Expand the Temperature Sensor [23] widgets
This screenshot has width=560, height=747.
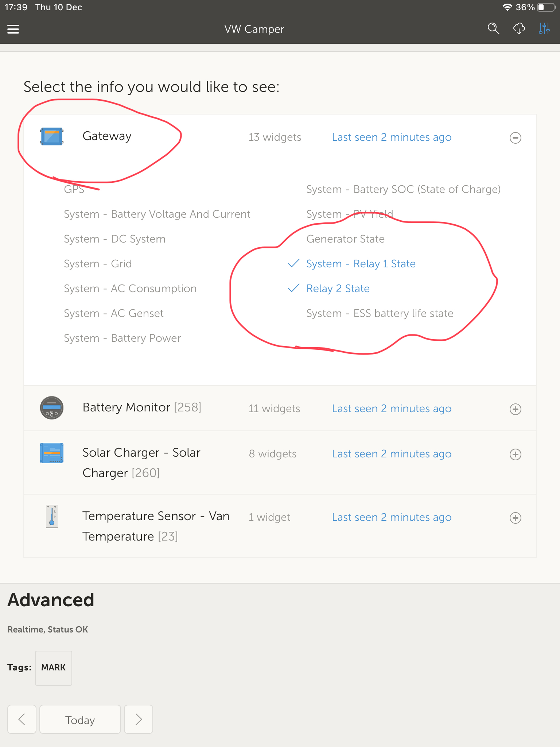tap(515, 518)
